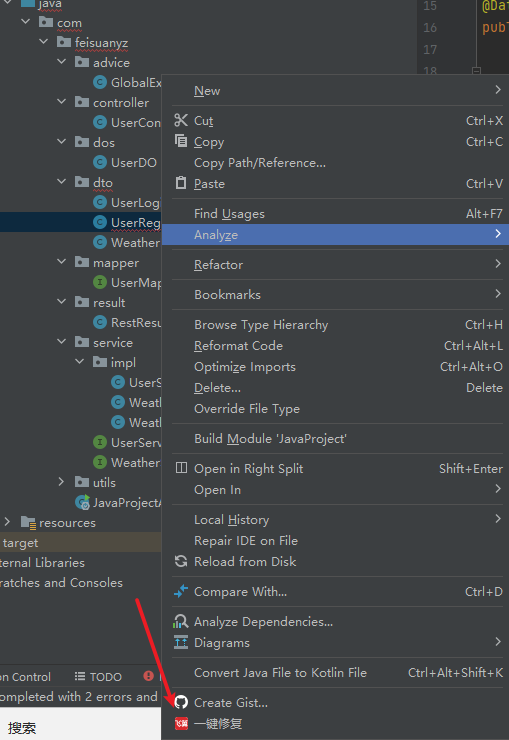Click the Analyze Dependencies icon
This screenshot has height=740, width=509.
tap(181, 622)
